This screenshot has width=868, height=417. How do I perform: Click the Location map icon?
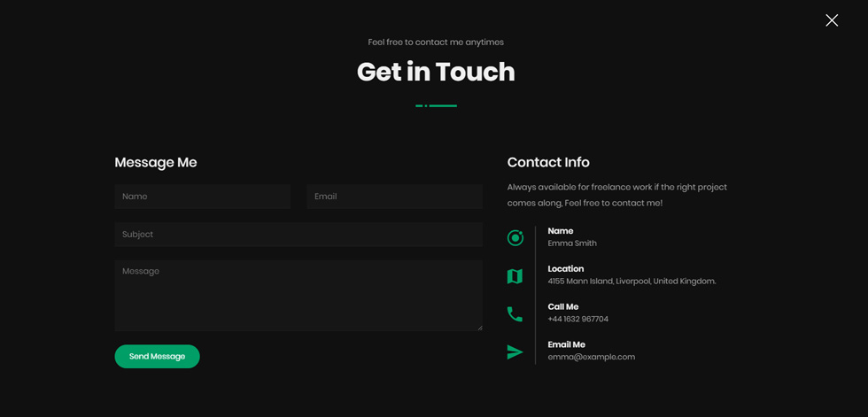pos(515,276)
